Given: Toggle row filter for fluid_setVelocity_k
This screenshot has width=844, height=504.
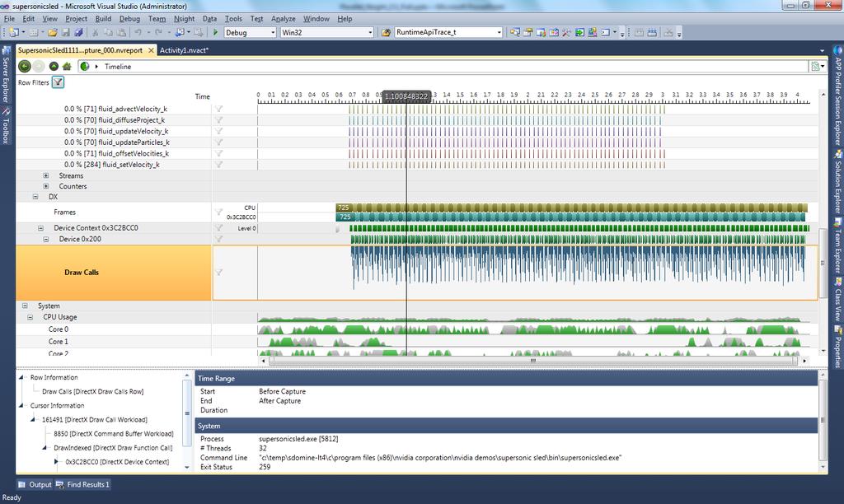Looking at the screenshot, I should tap(218, 165).
